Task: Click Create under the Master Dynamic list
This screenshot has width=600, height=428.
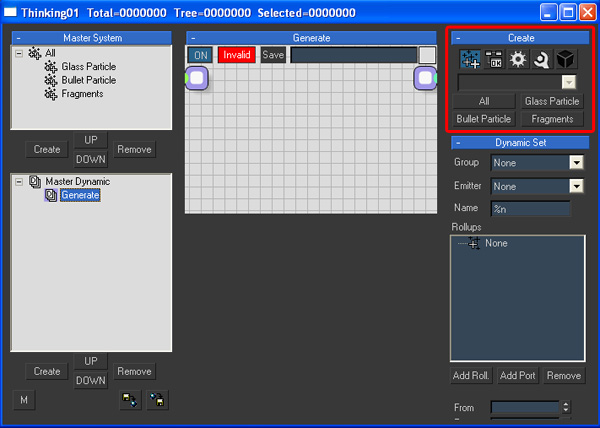Action: pyautogui.click(x=47, y=371)
